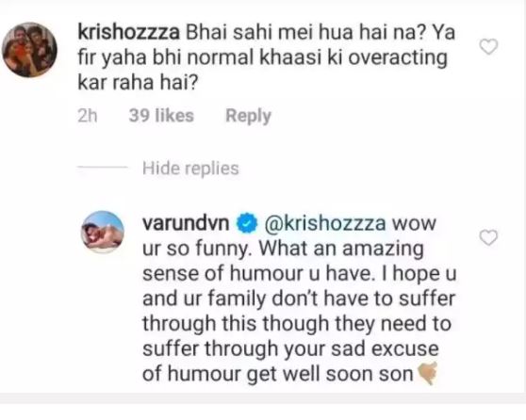The image size is (526, 420).
Task: Open varundvn's profile picture
Action: click(x=103, y=232)
